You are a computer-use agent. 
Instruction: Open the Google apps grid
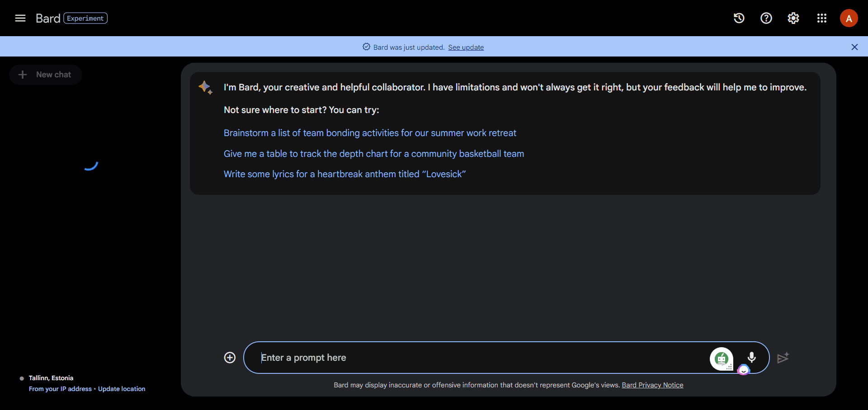822,18
